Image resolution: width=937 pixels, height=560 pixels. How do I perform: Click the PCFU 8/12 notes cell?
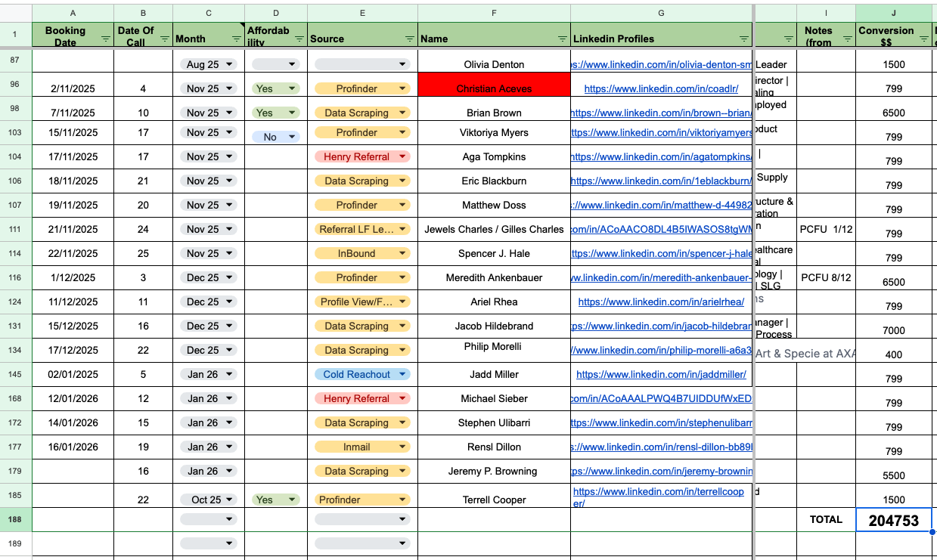tap(826, 277)
